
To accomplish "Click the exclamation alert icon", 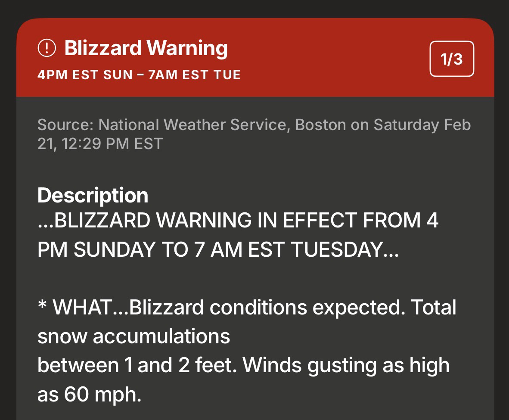I will click(x=47, y=48).
